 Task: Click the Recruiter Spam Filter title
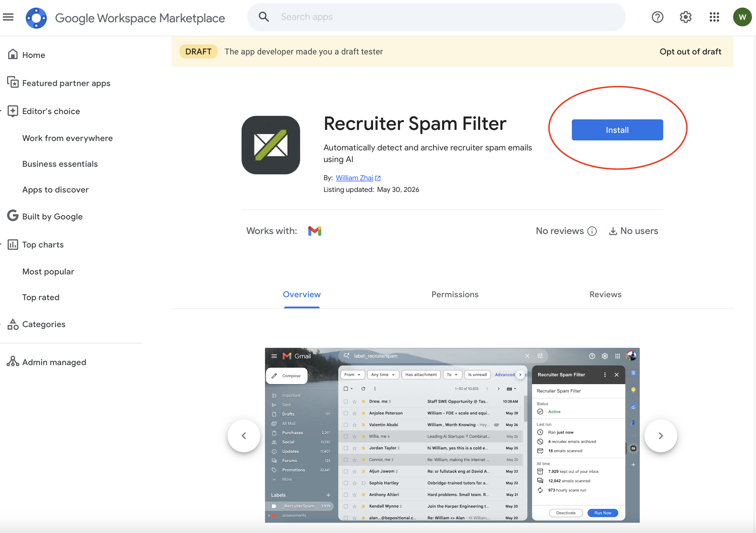[x=415, y=123]
